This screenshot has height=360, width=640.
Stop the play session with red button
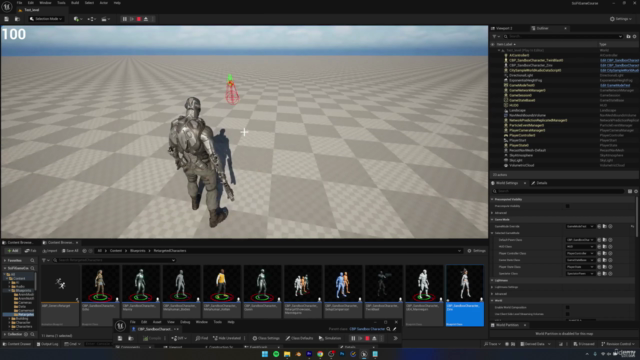139,19
